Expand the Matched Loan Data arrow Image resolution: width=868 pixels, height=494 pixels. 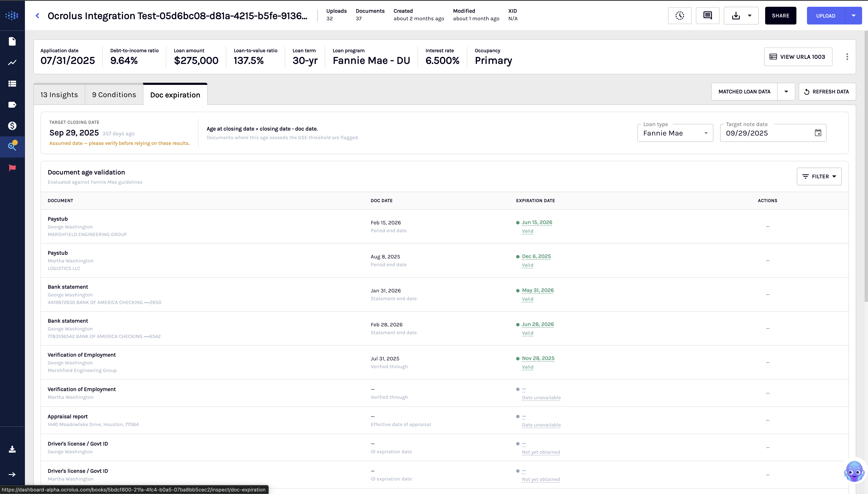coord(786,92)
